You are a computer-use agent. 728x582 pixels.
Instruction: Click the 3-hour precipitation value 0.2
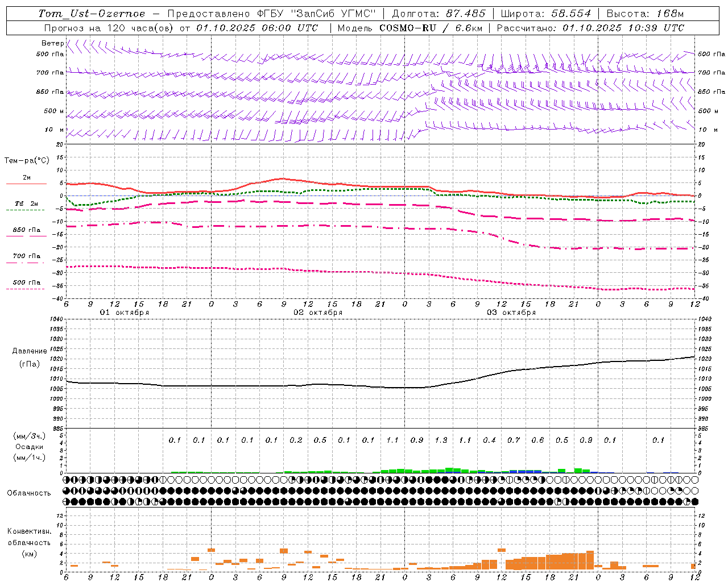pos(296,440)
